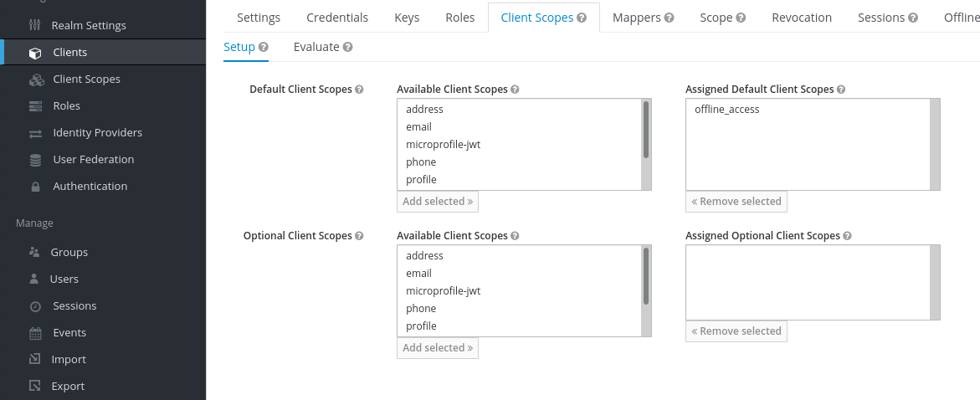The height and width of the screenshot is (400, 980).
Task: Click the help icon beside Default Client Scopes
Action: [359, 90]
